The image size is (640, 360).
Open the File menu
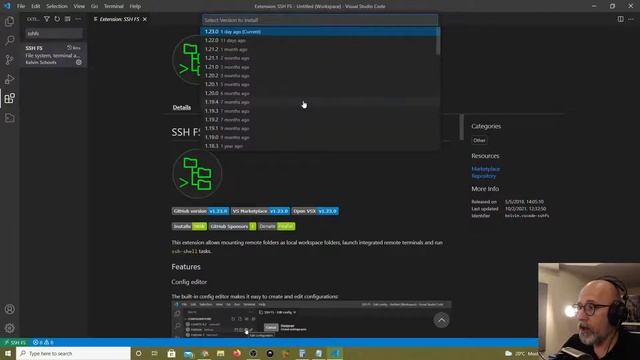[21, 6]
